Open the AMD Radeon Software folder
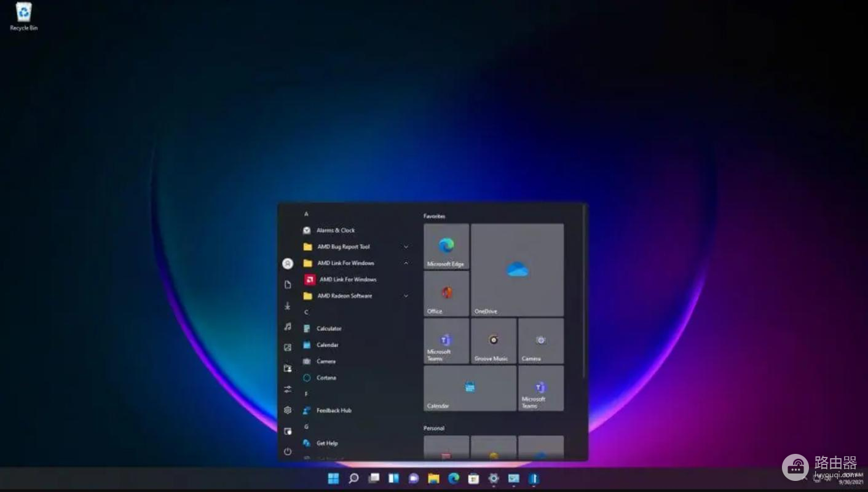868x492 pixels. pyautogui.click(x=356, y=296)
